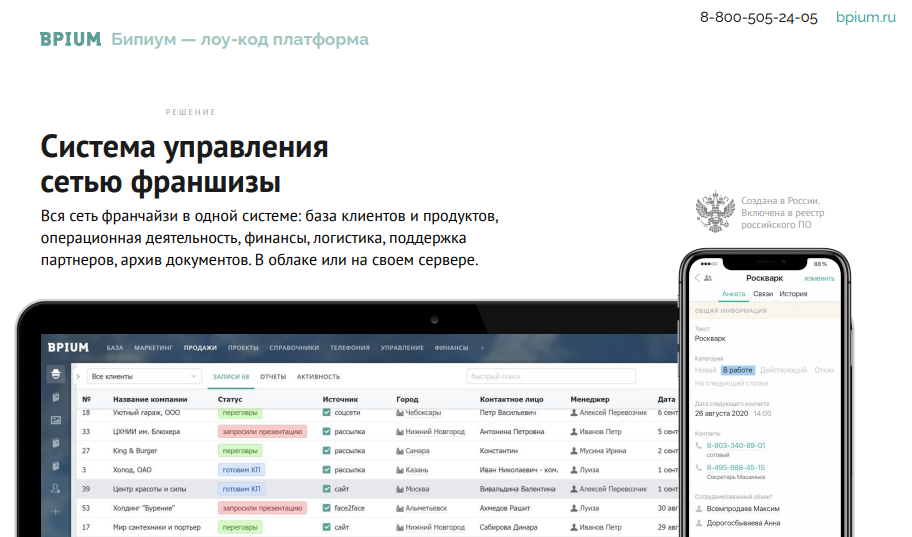912x537 pixels.
Task: Select category Действующий on phone
Action: coord(783,370)
